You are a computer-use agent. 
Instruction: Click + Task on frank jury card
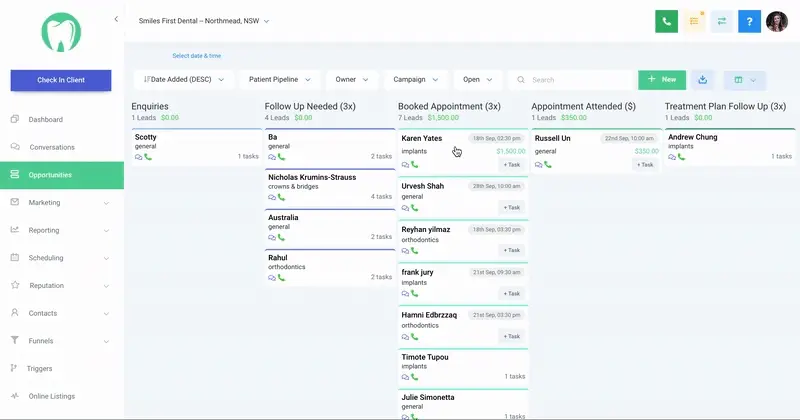point(512,293)
